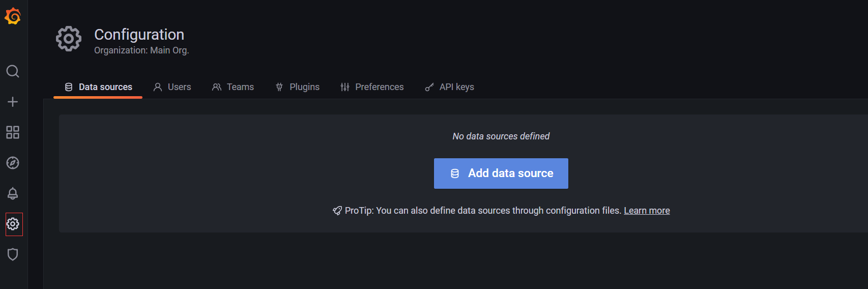Image resolution: width=868 pixels, height=289 pixels.
Task: Click the Configuration page title
Action: pyautogui.click(x=139, y=35)
